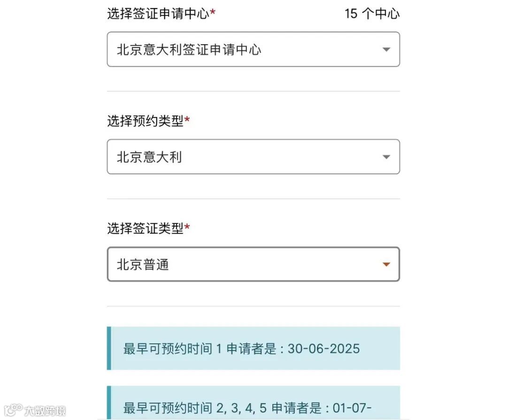This screenshot has width=507, height=420.
Task: Click the selected text 北京意大利签证申请中心
Action: tap(189, 49)
